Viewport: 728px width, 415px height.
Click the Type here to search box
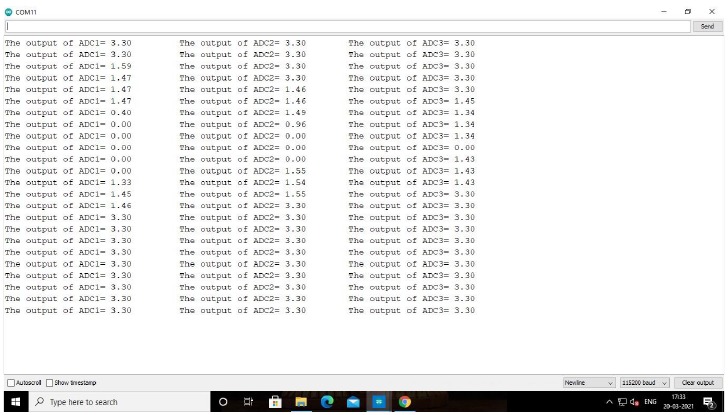click(x=121, y=402)
